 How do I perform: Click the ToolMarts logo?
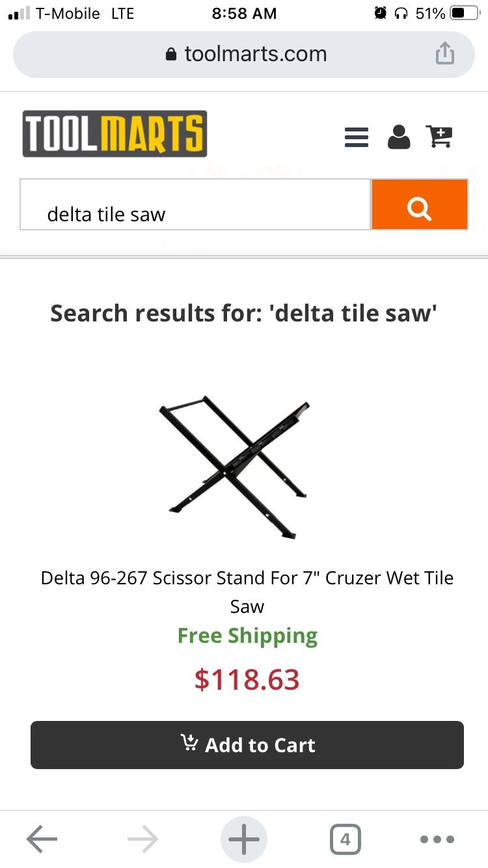pos(115,134)
